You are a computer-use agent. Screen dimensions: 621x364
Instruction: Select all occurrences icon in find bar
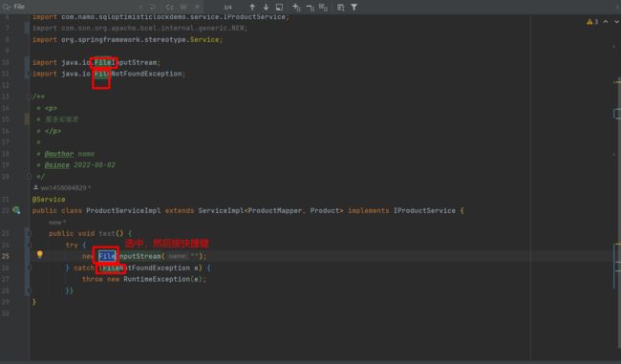(324, 7)
